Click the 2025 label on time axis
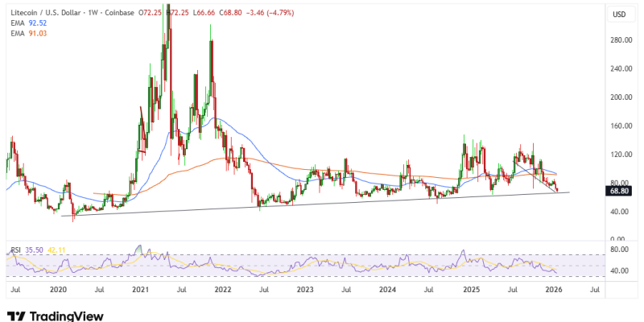This screenshot has width=644, height=322. tap(471, 287)
